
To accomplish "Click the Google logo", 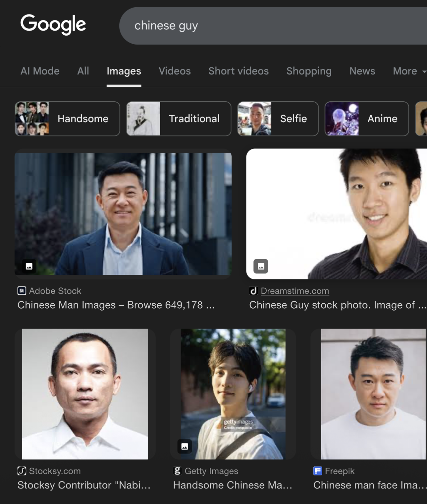I will pyautogui.click(x=53, y=24).
